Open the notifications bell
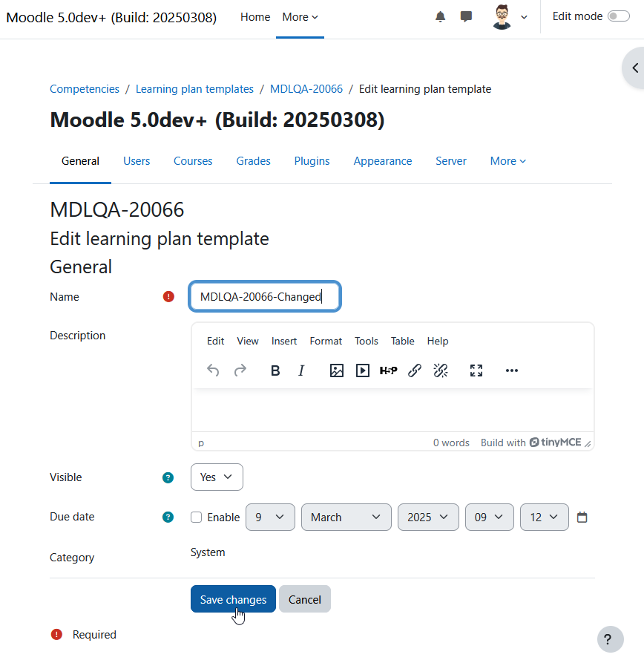Screen dimensions: 644x666 click(440, 16)
